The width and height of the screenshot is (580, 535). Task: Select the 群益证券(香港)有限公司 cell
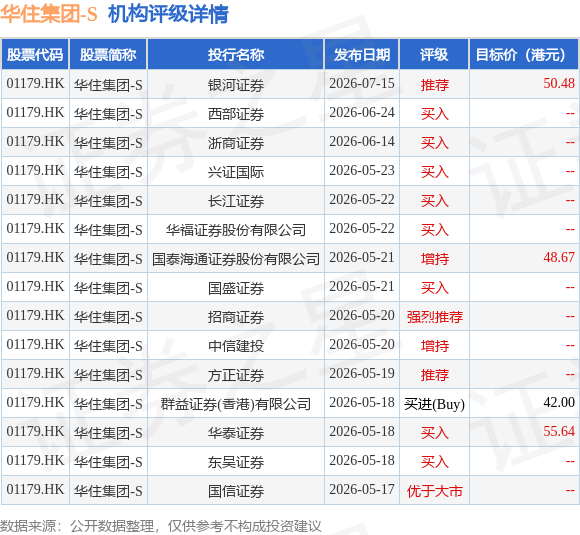click(x=236, y=404)
